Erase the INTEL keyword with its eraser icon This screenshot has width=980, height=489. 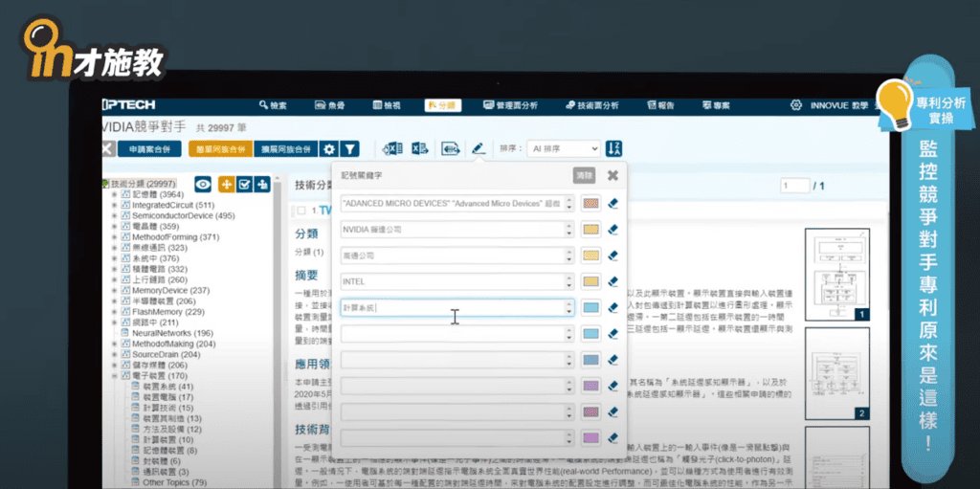point(613,281)
